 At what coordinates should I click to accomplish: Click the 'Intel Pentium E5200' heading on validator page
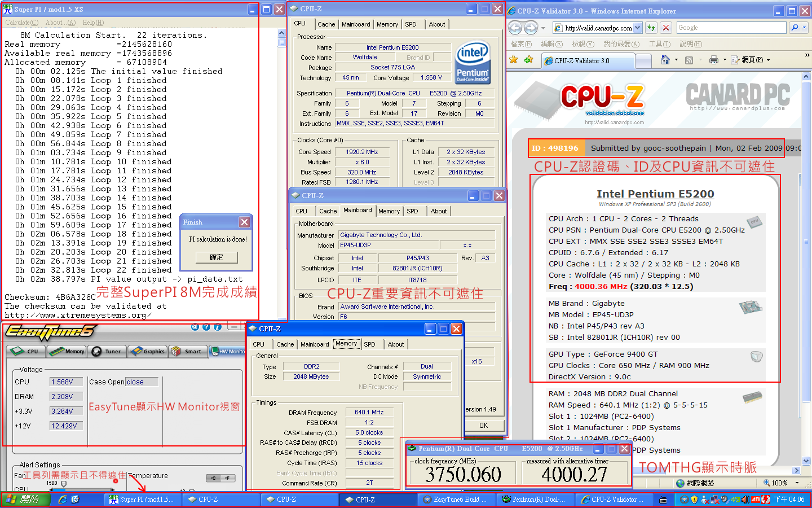655,194
